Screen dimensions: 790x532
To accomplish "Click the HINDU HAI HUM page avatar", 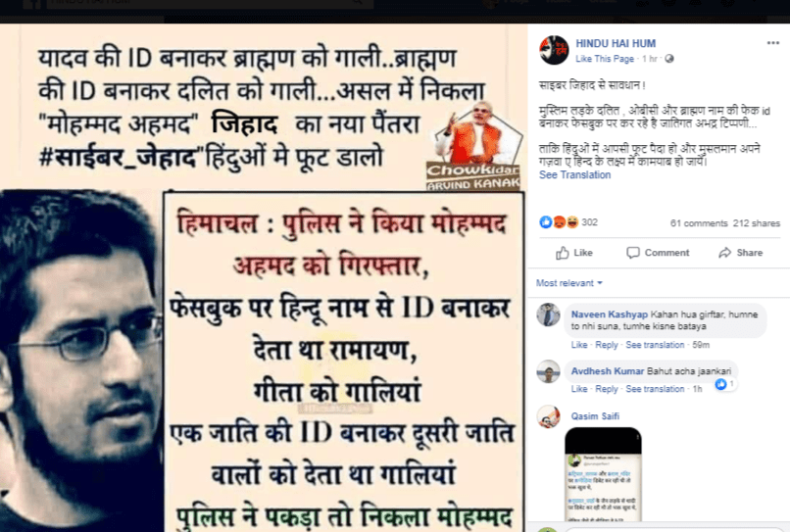I will pyautogui.click(x=554, y=50).
